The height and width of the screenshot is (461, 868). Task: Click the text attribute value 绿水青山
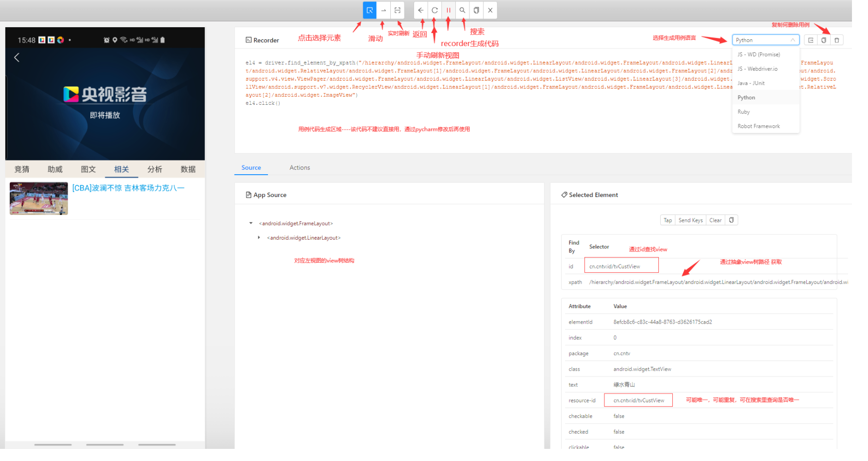[624, 385]
